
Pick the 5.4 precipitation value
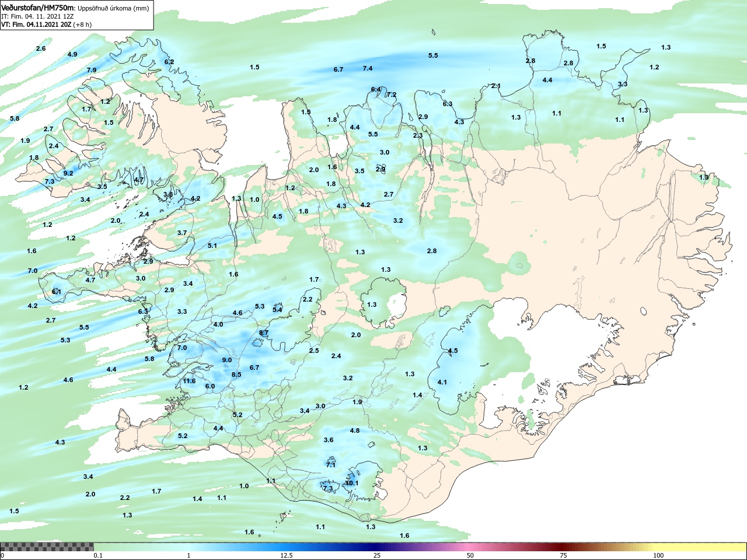277,310
